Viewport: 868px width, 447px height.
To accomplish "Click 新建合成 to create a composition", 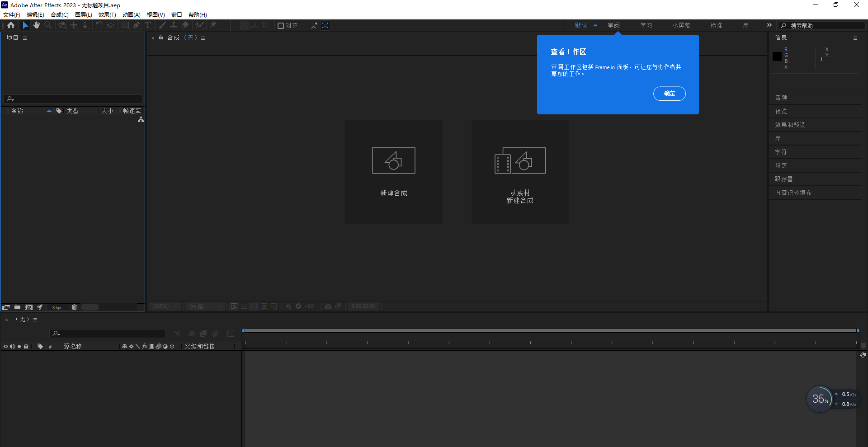I will [x=393, y=171].
